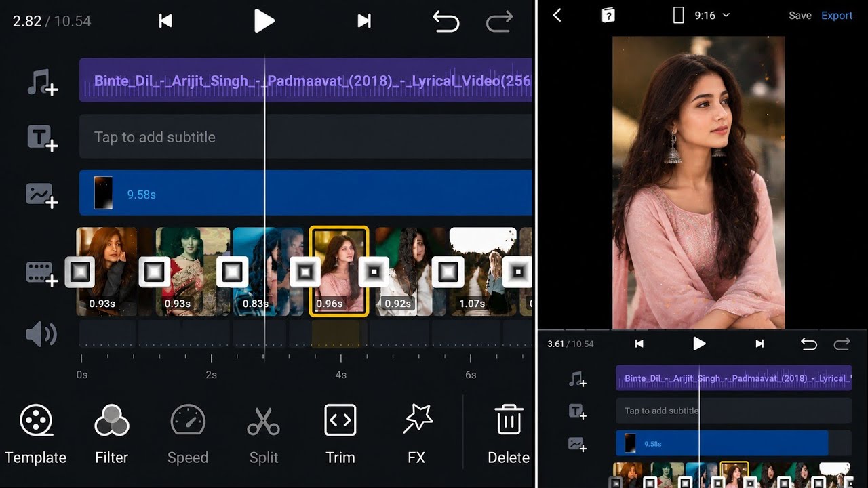The width and height of the screenshot is (868, 488).
Task: Select the 0.83s blue-toned clip
Action: pos(268,272)
